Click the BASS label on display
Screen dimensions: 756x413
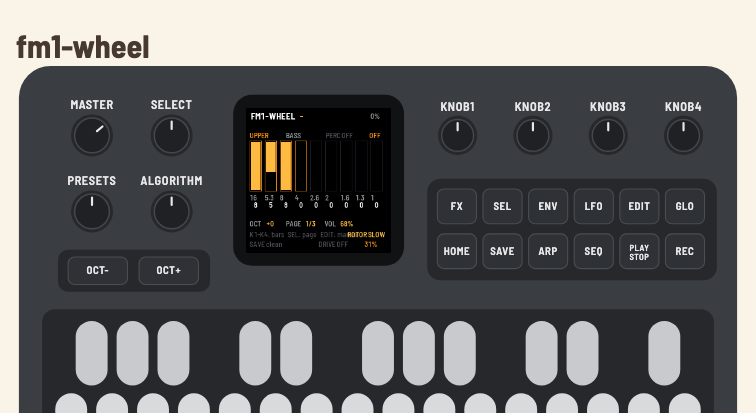293,136
